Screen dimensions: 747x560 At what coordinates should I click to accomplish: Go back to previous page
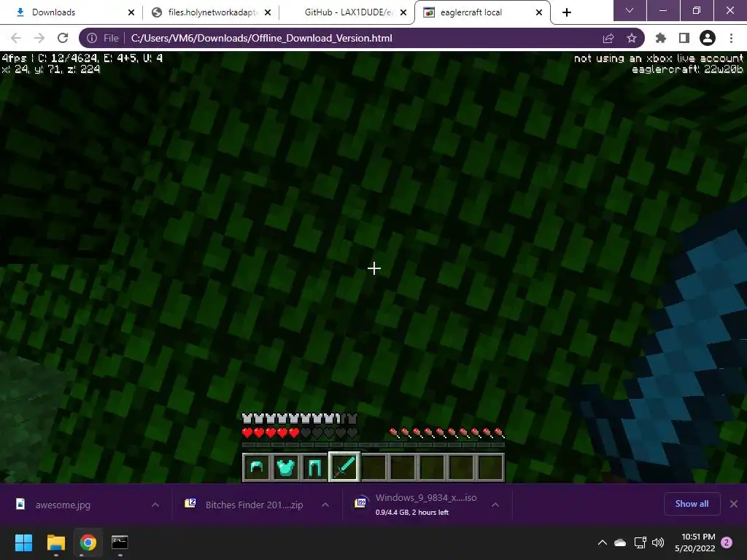click(x=16, y=38)
